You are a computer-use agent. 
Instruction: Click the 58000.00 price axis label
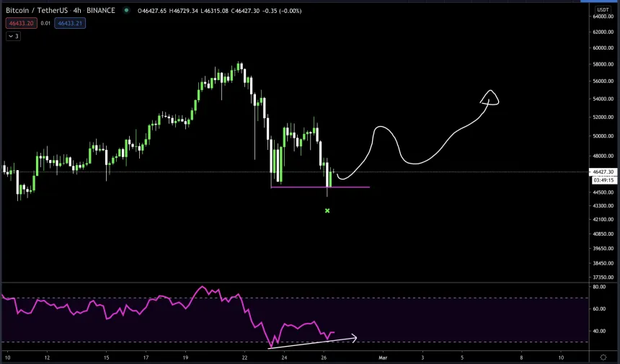[x=603, y=64]
